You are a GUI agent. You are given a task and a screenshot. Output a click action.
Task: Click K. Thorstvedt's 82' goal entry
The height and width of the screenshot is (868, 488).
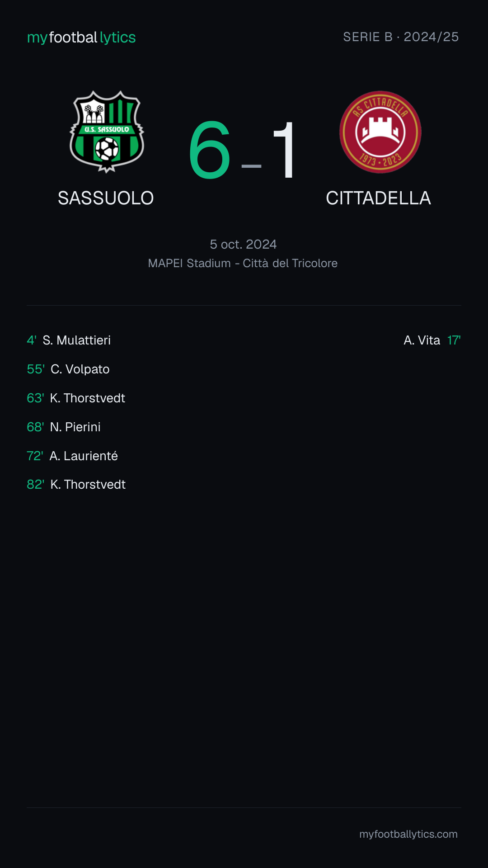point(76,484)
